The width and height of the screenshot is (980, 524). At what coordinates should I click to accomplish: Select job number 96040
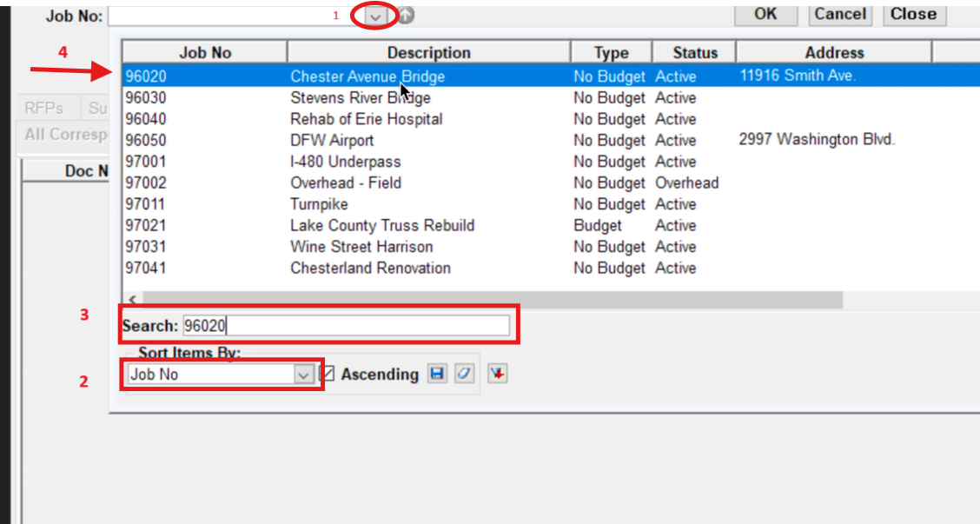tap(146, 119)
